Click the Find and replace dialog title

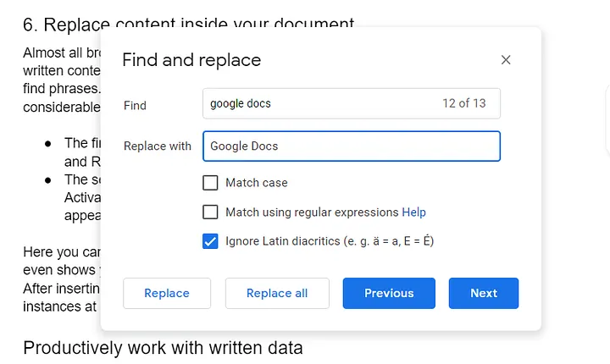click(191, 60)
